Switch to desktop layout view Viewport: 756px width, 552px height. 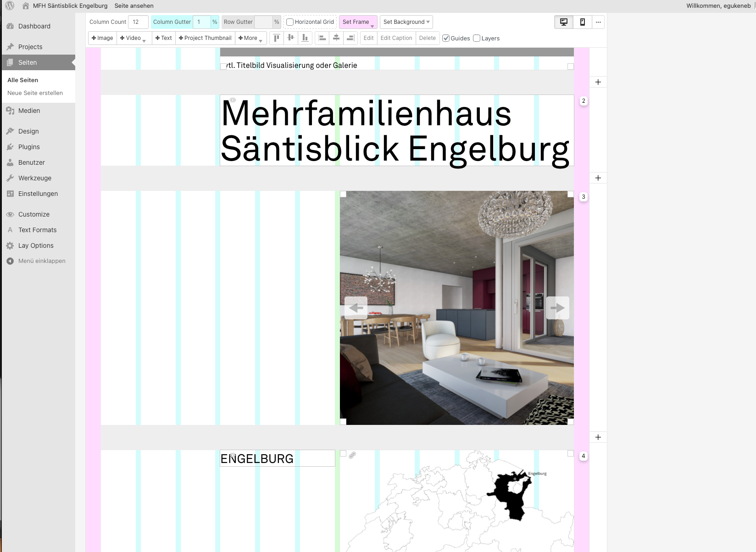coord(564,22)
